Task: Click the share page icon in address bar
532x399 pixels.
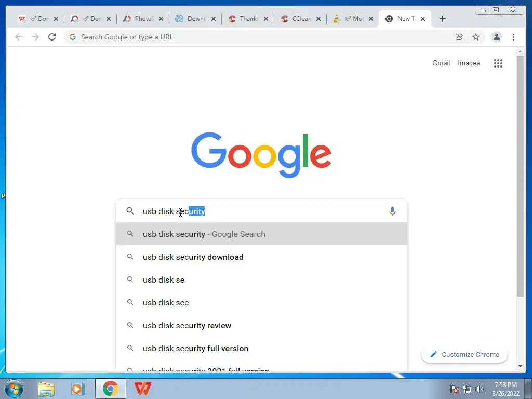Action: click(459, 37)
